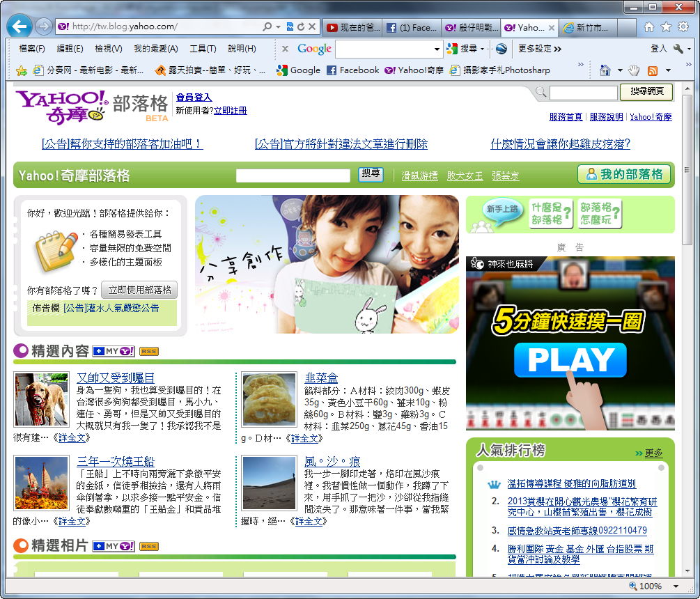Open the Facebook favorite in the favorites bar
Image resolution: width=700 pixels, height=599 pixels.
click(x=352, y=70)
